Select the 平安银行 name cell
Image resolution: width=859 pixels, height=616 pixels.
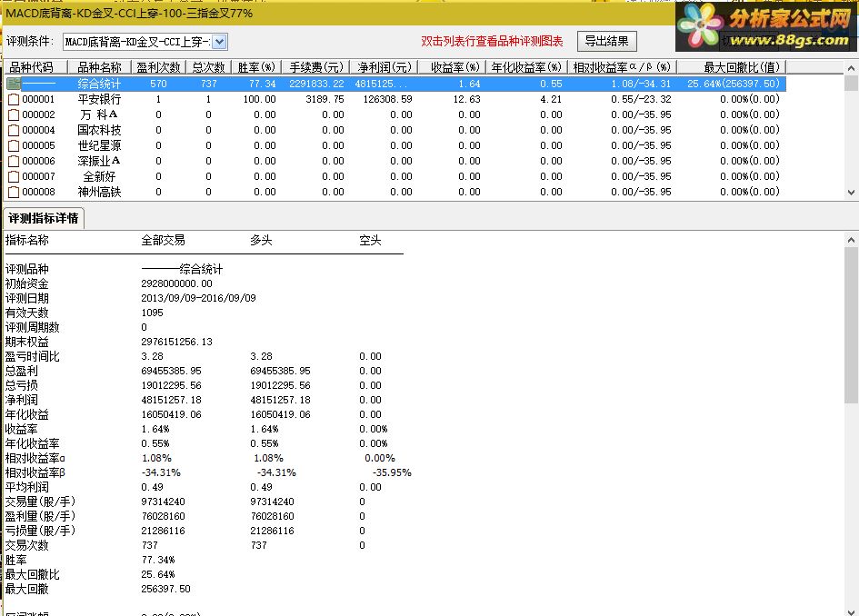(x=99, y=99)
